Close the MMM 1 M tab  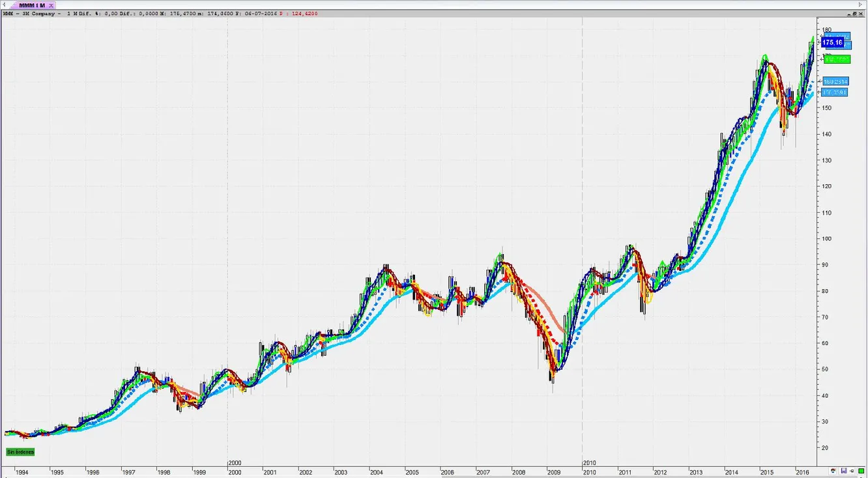click(x=51, y=5)
